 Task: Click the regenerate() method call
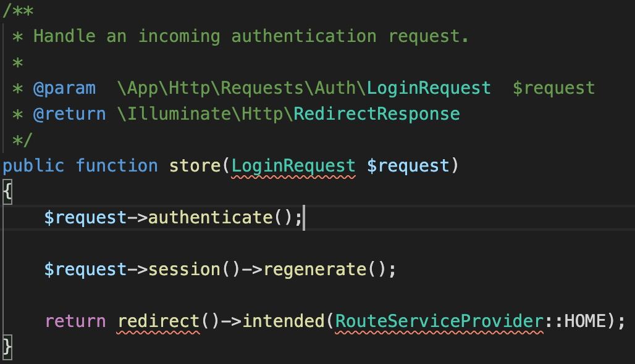coord(324,270)
